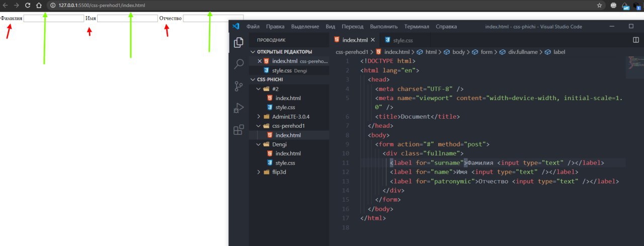
Task: Close index.html entry in Open Editors list
Action: point(260,61)
